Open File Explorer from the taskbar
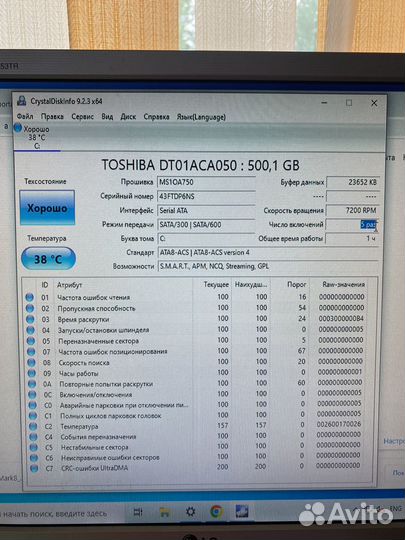Screen dimensions: 405x540 [164, 512]
